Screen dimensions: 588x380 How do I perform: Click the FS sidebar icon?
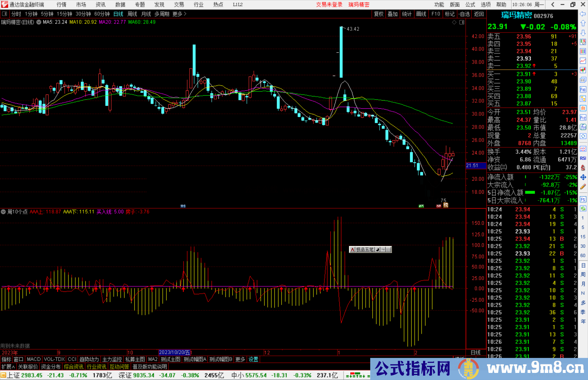pyautogui.click(x=583, y=199)
